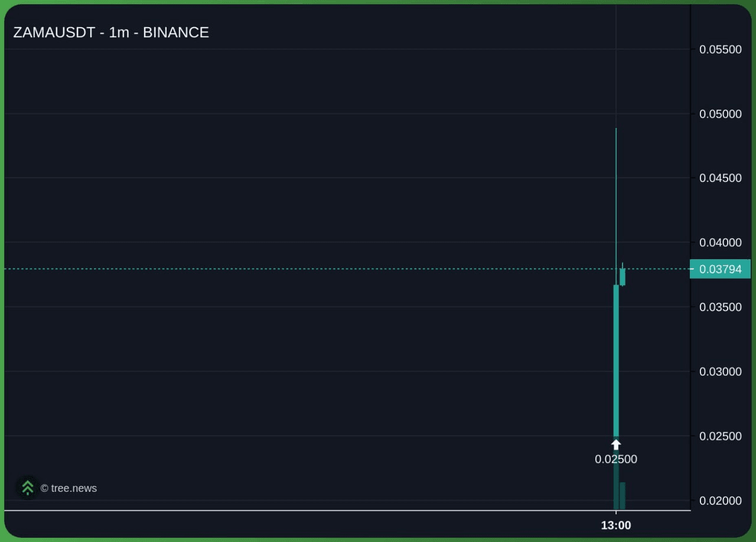
Task: Click the 0.03500 price axis label
Action: 721,306
